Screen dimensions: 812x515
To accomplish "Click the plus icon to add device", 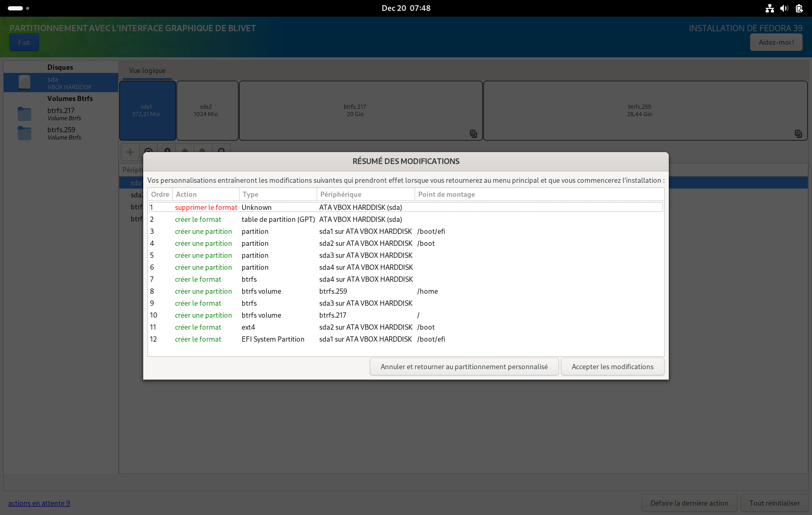I will 130,152.
